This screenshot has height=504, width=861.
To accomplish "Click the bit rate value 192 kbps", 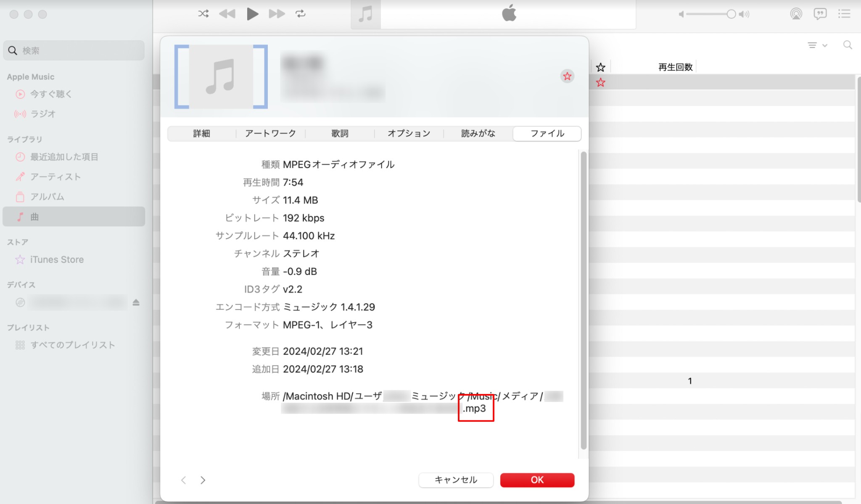I will tap(304, 218).
